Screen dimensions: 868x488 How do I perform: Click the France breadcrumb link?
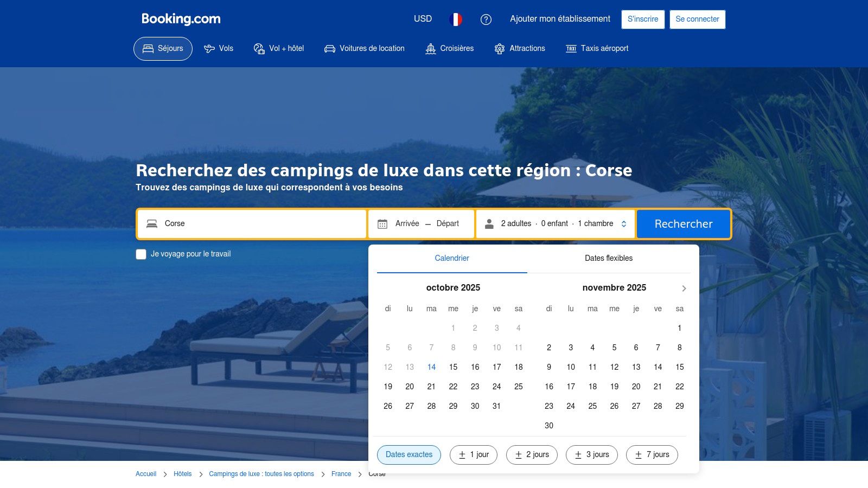click(341, 474)
